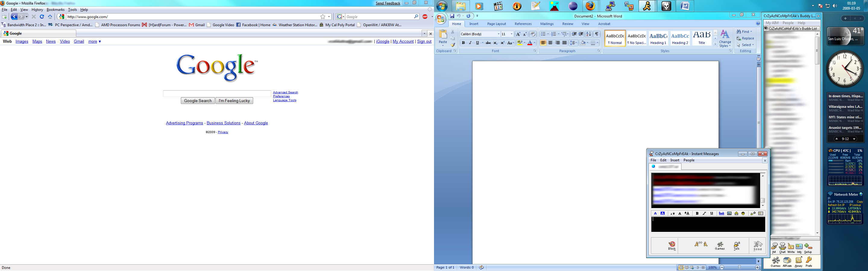Click the Office Button in Word
Screen dimensions: 868x271
[441, 19]
